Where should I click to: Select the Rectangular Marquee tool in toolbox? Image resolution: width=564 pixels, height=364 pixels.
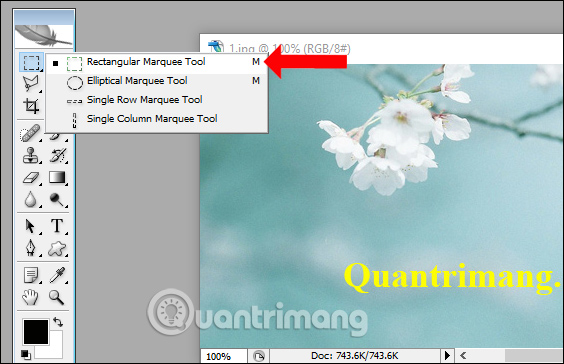(31, 62)
